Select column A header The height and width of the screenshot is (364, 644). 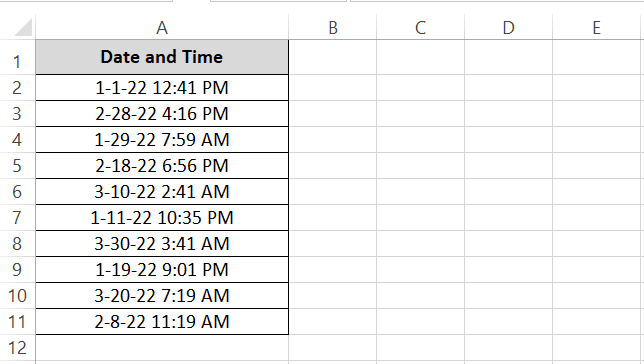[162, 28]
